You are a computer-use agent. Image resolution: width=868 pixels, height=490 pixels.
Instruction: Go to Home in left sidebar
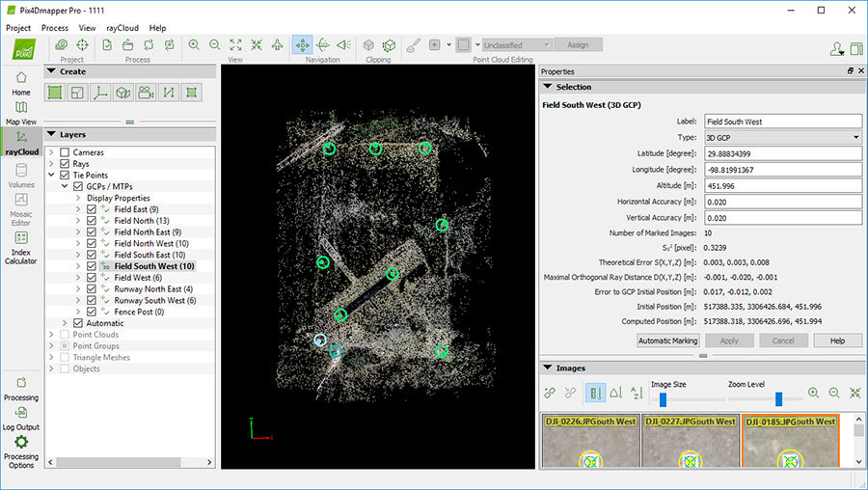(x=21, y=81)
